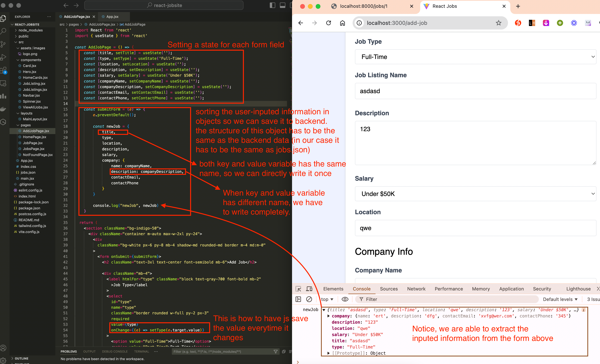Image resolution: width=600 pixels, height=364 pixels.
Task: Expand the OUTLINE section
Action: 21,358
